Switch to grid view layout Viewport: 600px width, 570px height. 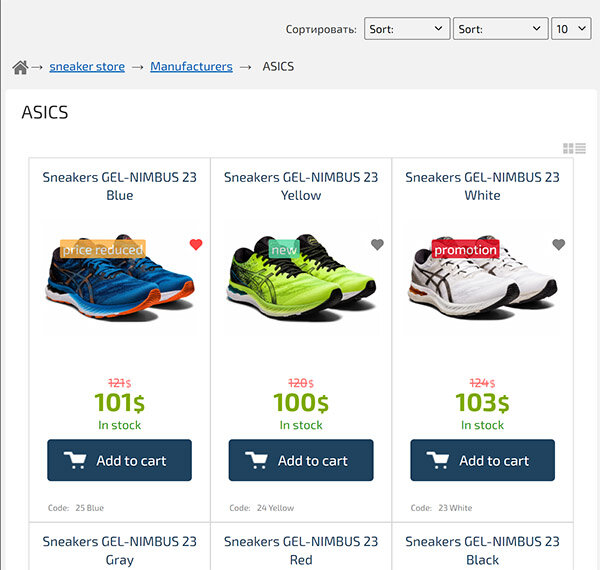pyautogui.click(x=568, y=149)
